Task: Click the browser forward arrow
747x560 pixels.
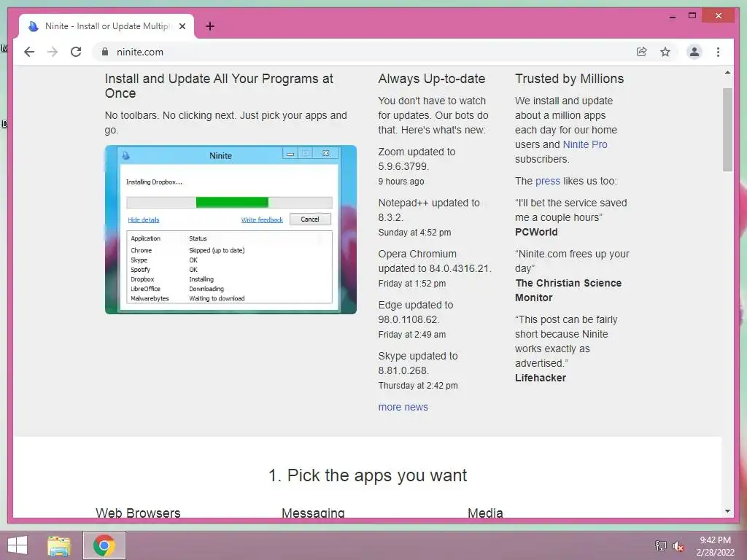Action: tap(53, 52)
